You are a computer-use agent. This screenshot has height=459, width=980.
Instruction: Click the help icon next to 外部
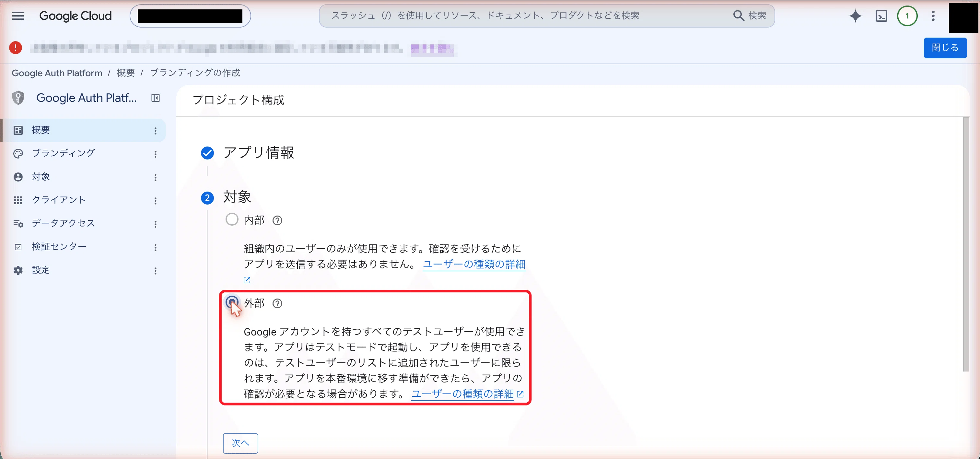click(x=277, y=303)
